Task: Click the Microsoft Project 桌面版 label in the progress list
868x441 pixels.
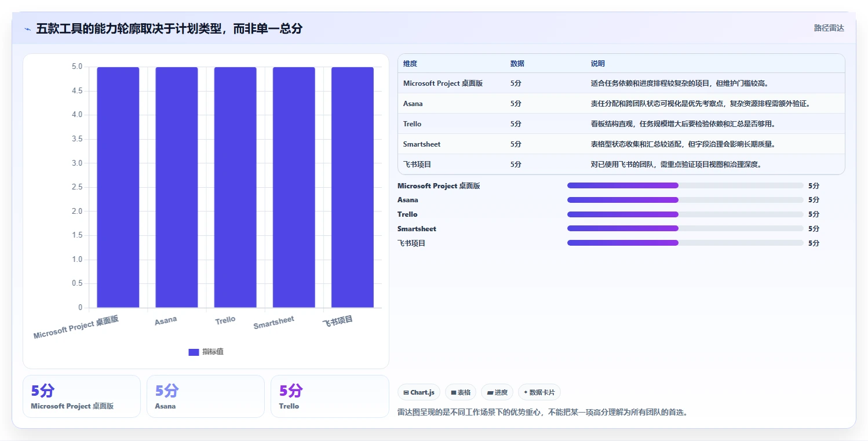Action: point(439,186)
